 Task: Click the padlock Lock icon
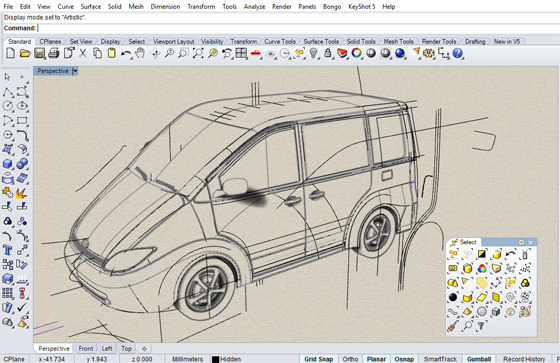coord(328,53)
